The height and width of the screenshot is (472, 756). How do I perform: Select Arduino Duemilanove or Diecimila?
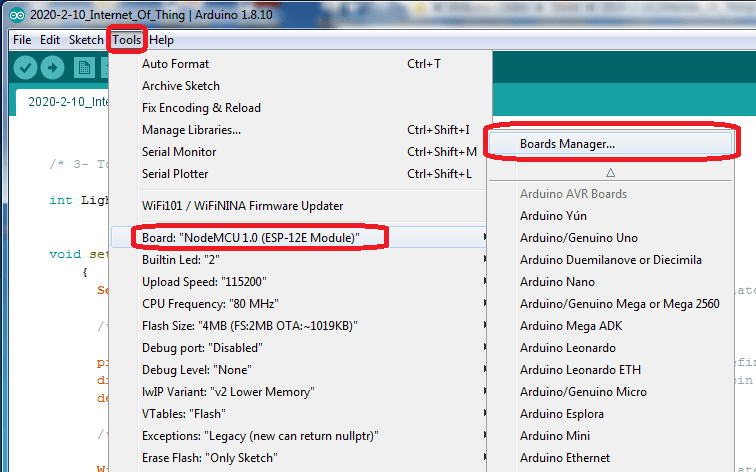tap(610, 260)
